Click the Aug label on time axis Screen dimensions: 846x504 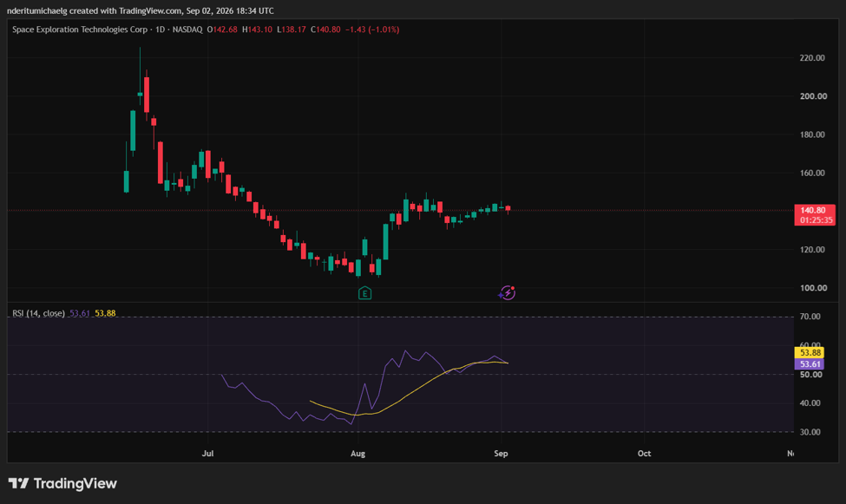[x=357, y=454]
